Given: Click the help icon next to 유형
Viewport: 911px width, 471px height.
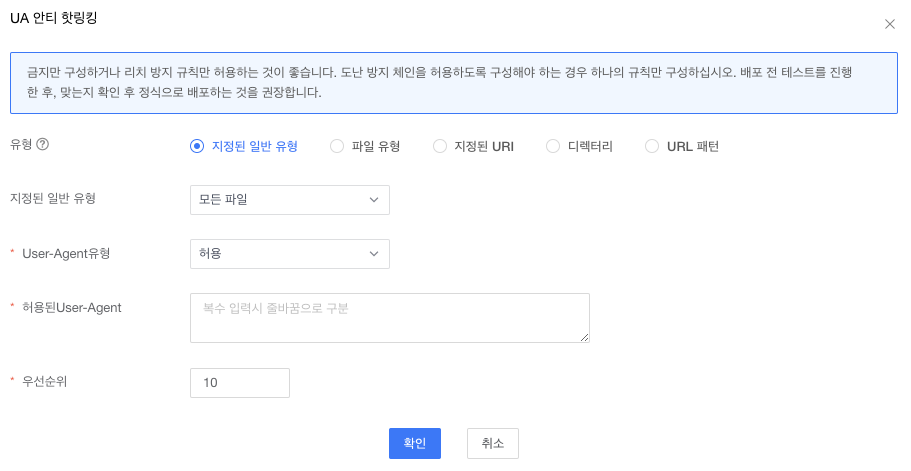Looking at the screenshot, I should coord(43,144).
